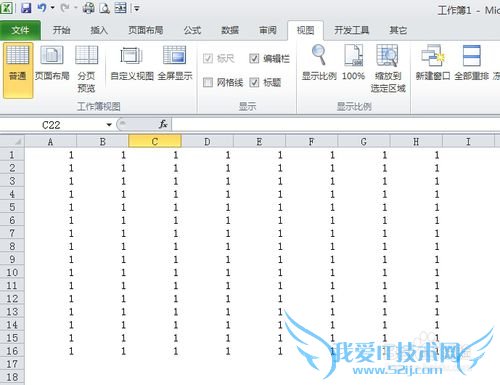The height and width of the screenshot is (385, 500).
Task: Click the Save icon in quick access toolbar
Action: [x=26, y=8]
